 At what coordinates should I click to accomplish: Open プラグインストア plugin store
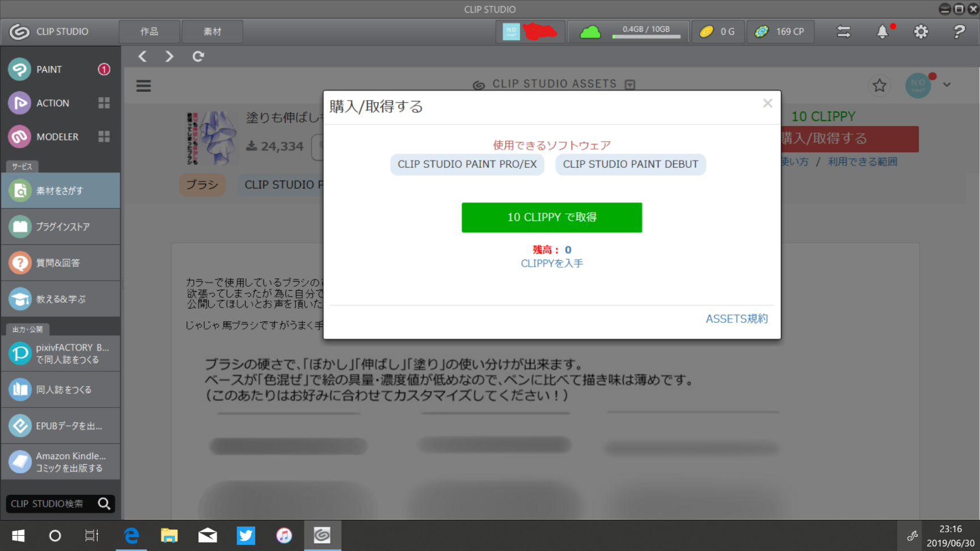[61, 227]
